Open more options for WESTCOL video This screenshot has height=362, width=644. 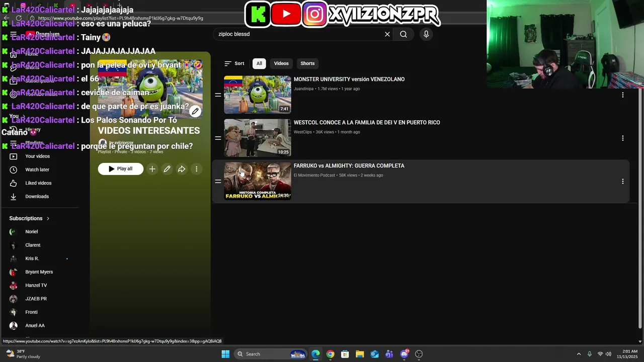[623, 138]
